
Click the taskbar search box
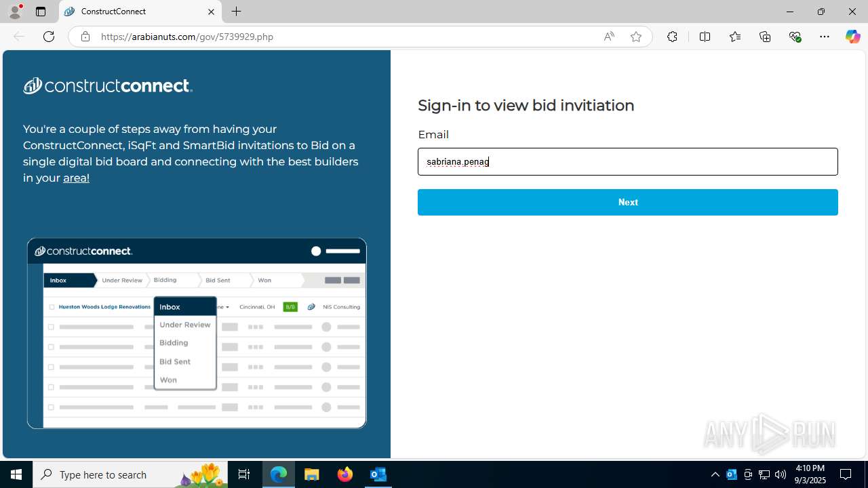[x=130, y=474]
